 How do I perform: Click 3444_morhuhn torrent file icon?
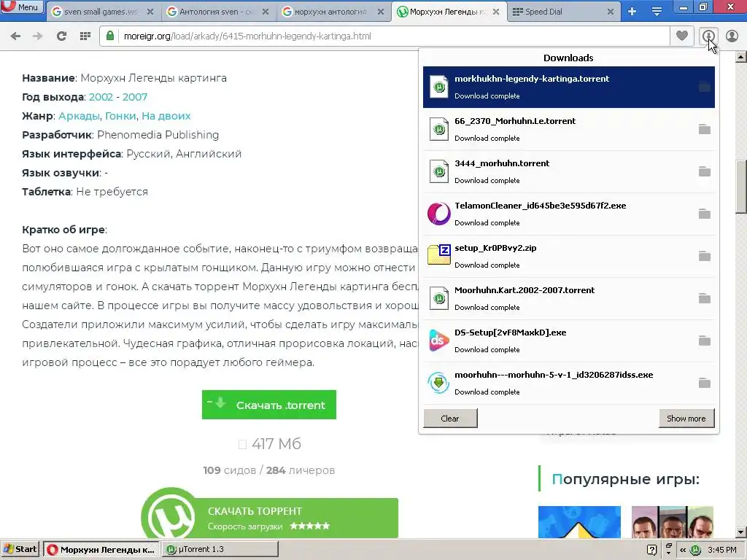(438, 171)
